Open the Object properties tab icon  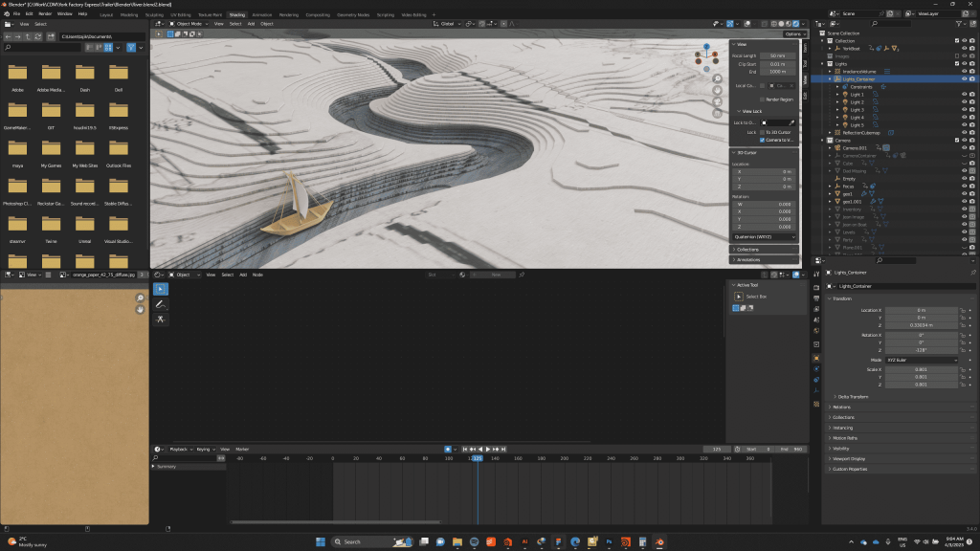coord(816,358)
